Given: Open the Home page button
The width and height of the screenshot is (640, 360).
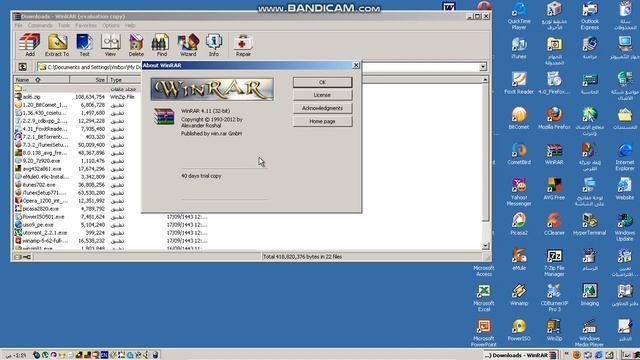Looking at the screenshot, I should [x=322, y=121].
